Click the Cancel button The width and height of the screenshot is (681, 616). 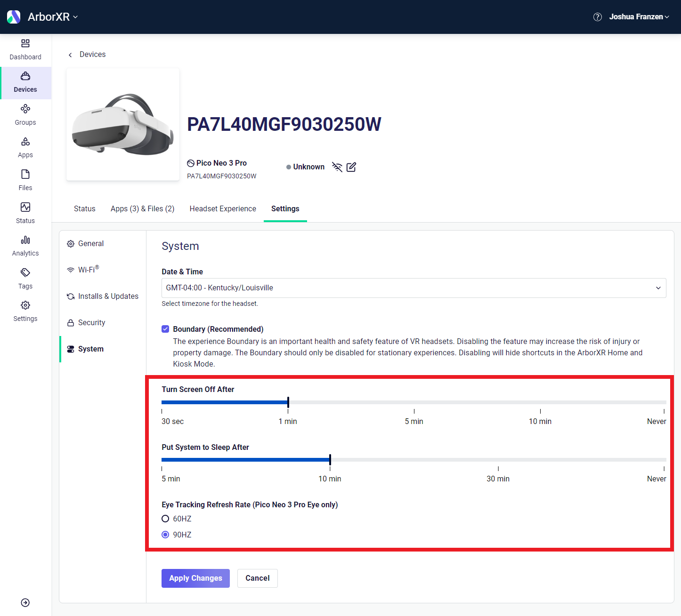(258, 578)
